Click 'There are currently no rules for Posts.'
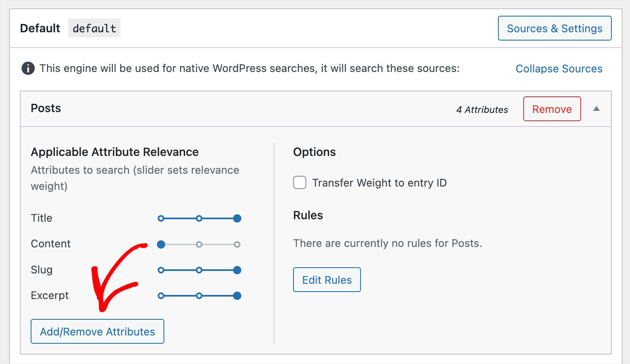Viewport: 630px width, 364px height. (388, 243)
